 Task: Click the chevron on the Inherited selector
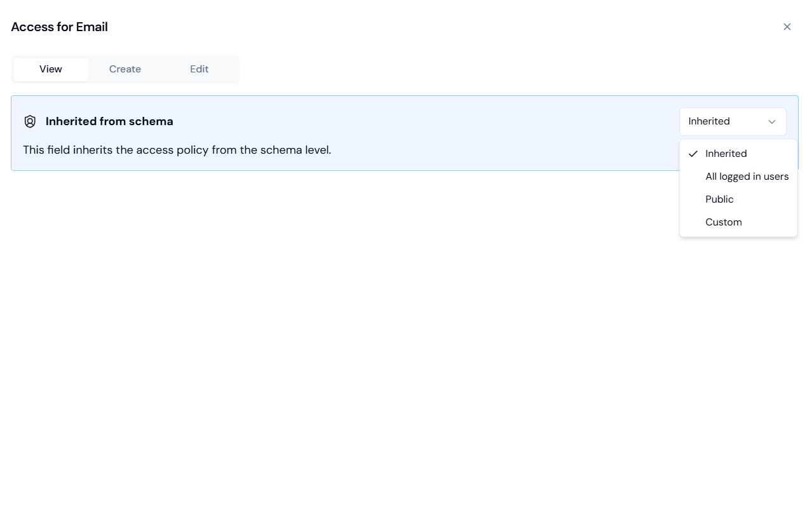click(772, 121)
